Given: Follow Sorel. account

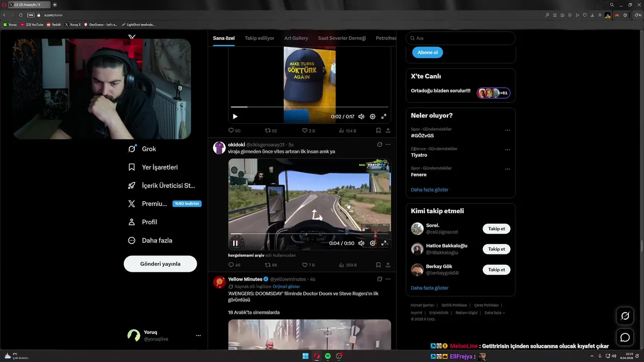Looking at the screenshot, I should click(x=497, y=229).
